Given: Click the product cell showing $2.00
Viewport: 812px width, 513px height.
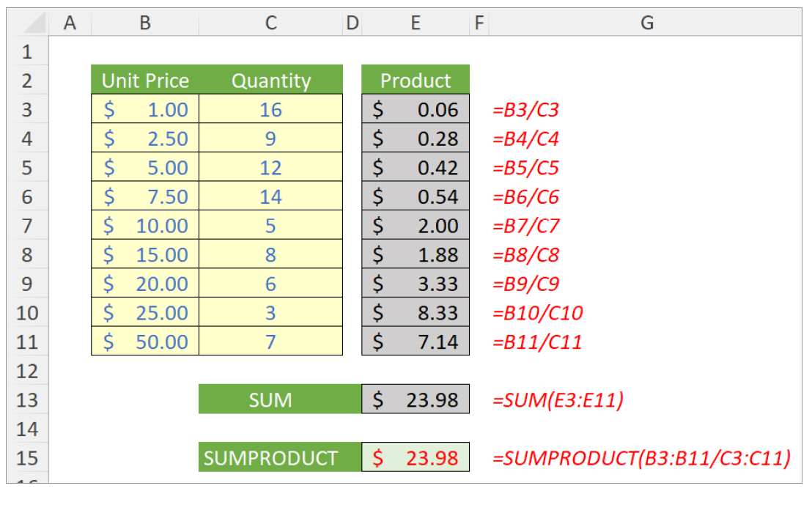Looking at the screenshot, I should tap(415, 226).
